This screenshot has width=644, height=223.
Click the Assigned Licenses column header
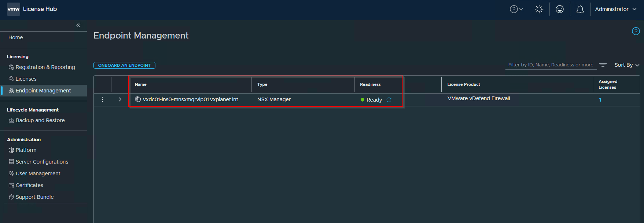pyautogui.click(x=608, y=84)
